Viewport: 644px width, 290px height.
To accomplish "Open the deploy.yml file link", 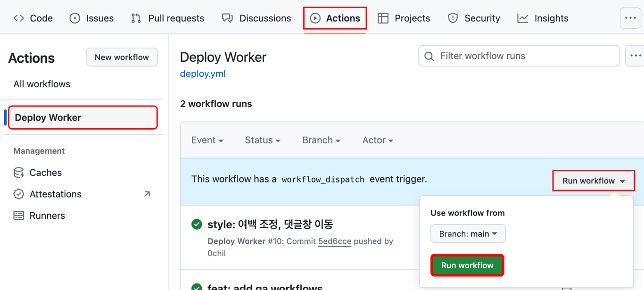I will (203, 74).
